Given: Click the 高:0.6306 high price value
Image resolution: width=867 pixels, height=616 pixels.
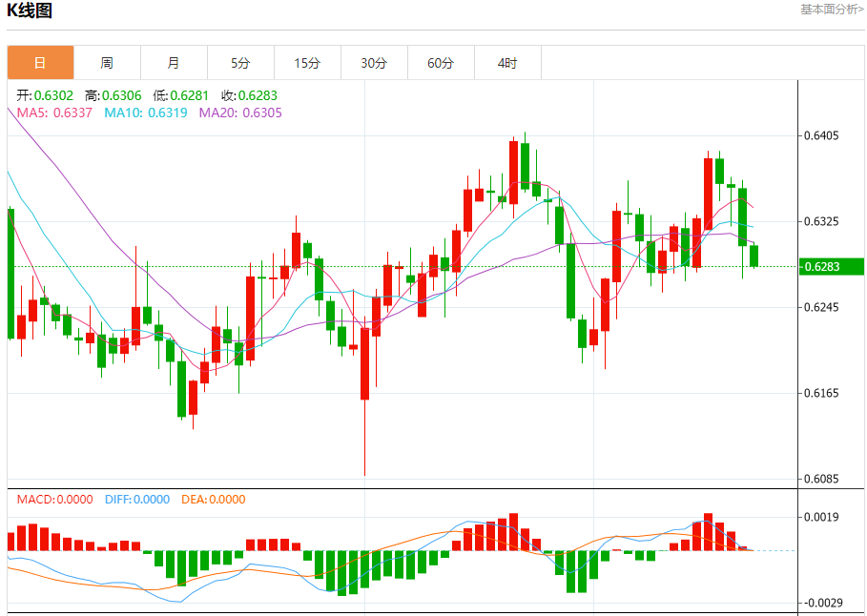Looking at the screenshot, I should (114, 95).
